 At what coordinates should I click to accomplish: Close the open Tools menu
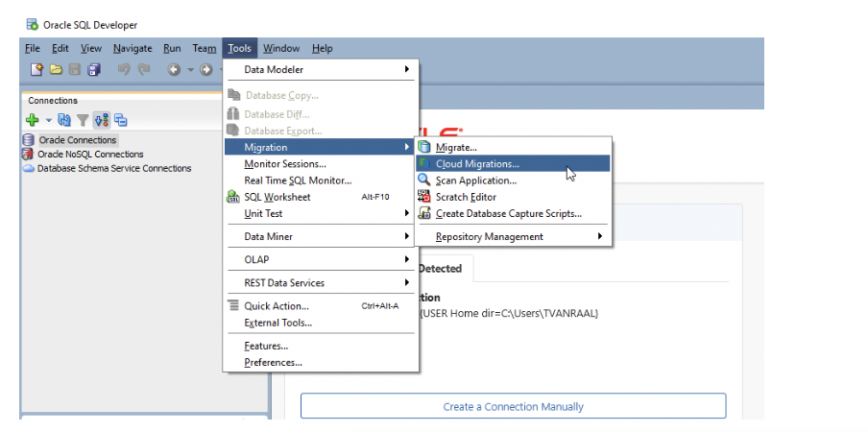coord(240,49)
